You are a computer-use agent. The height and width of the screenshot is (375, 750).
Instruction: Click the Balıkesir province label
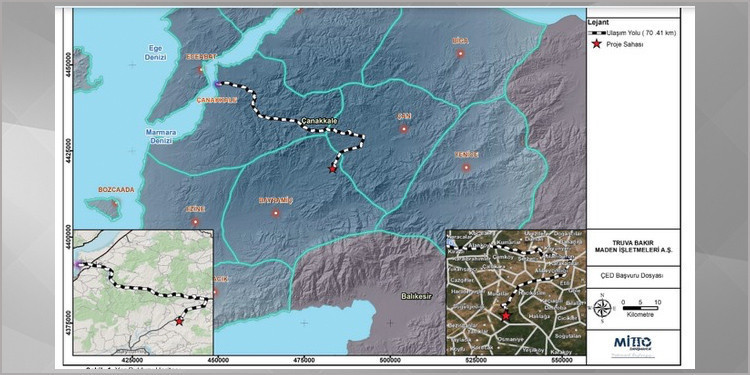[416, 297]
